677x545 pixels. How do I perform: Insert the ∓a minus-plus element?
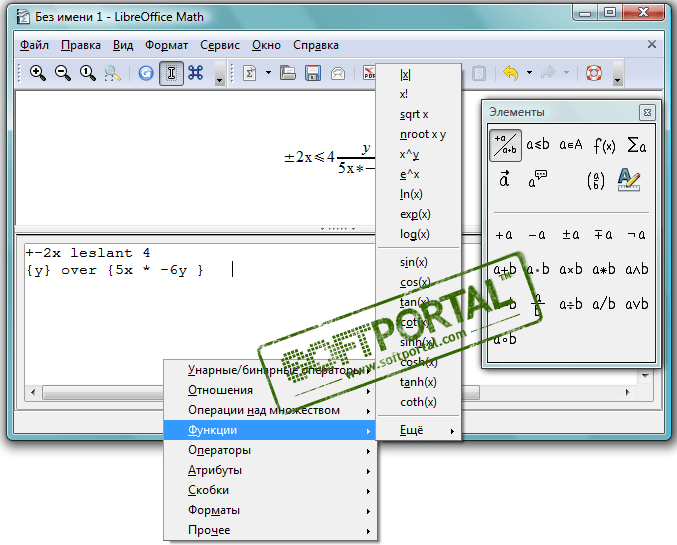(x=603, y=235)
